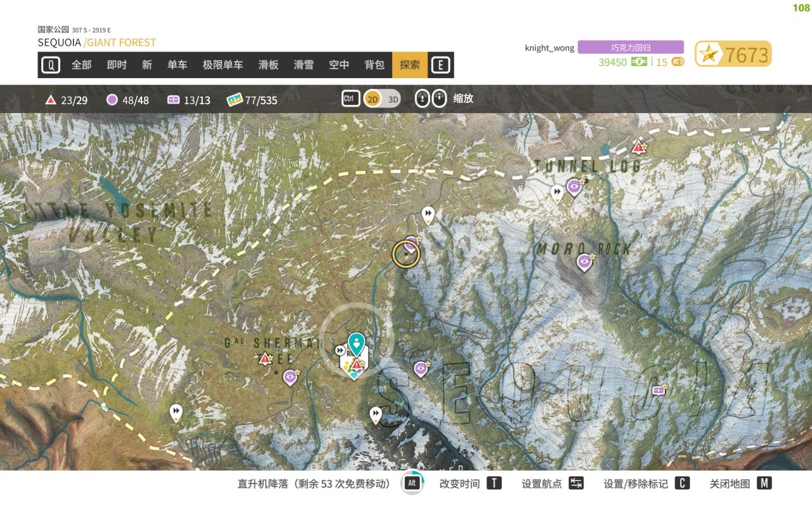
Task: Click the purple circle 48/48 counter icon
Action: 112,100
